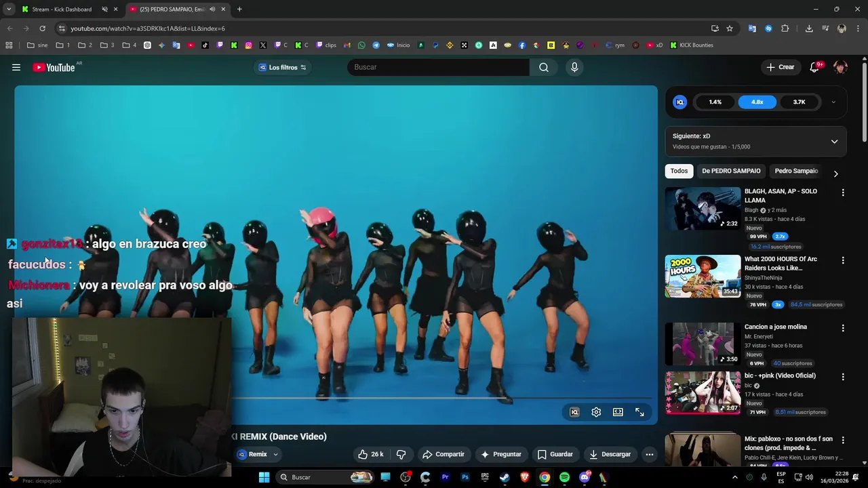This screenshot has height=488, width=868.
Task: Select the 3.7K vidIQ stat pill
Action: click(x=799, y=102)
